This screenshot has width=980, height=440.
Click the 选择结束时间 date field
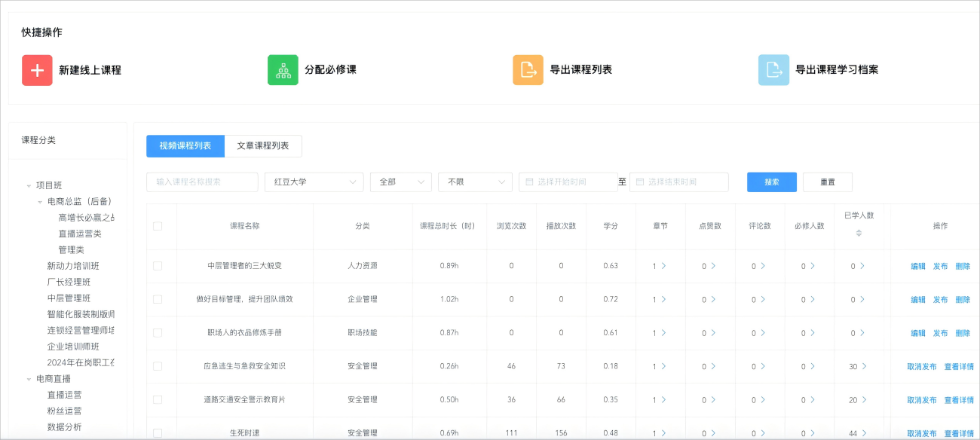(679, 182)
